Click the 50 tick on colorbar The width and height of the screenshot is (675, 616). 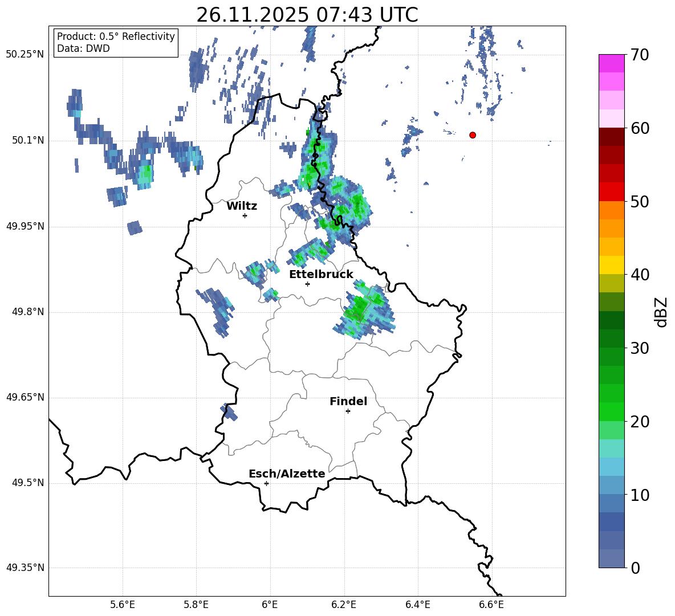coord(640,202)
